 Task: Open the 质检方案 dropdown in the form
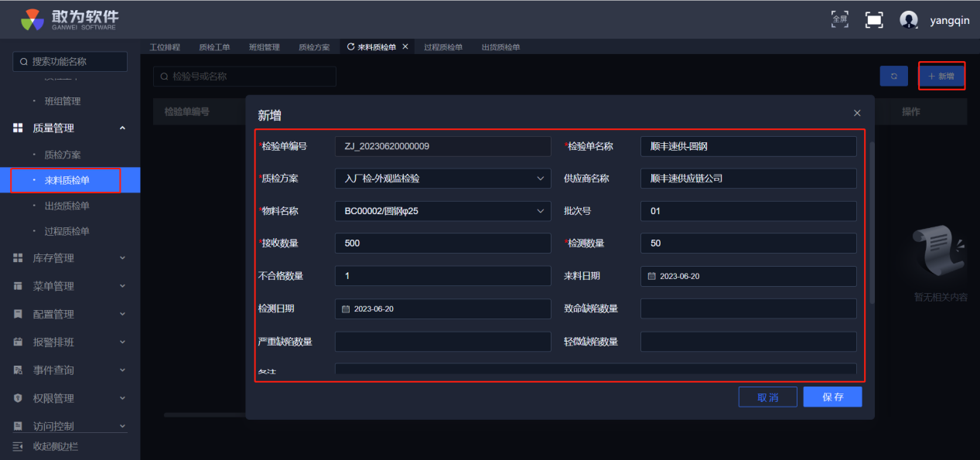[x=443, y=179]
